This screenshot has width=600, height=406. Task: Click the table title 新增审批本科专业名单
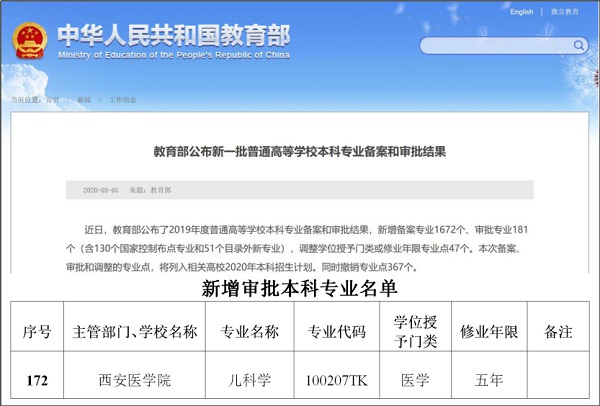click(300, 290)
